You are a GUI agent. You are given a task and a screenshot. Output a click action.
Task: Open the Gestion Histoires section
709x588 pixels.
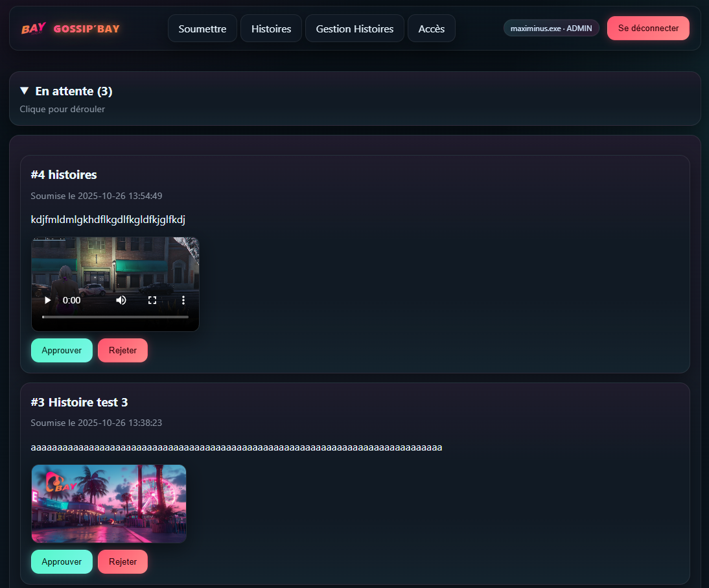pos(354,29)
